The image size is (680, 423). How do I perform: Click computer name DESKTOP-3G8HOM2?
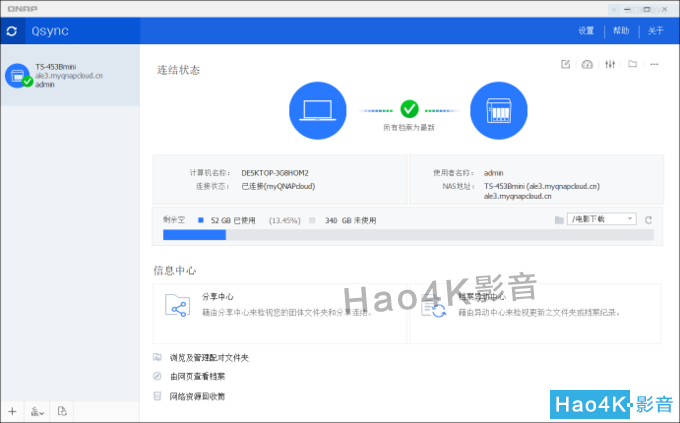pos(275,173)
